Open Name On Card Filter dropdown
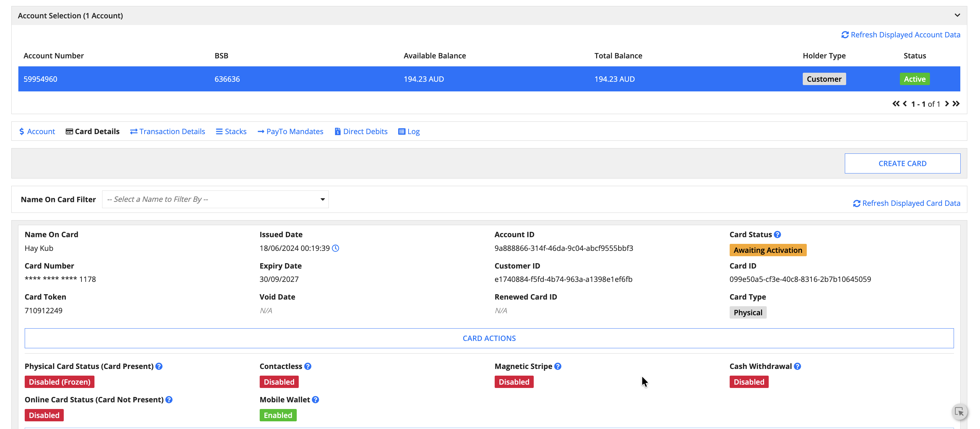 coord(215,199)
